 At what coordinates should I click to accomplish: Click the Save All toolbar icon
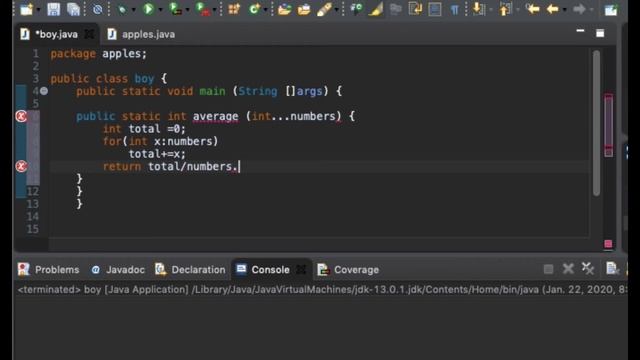pyautogui.click(x=73, y=9)
